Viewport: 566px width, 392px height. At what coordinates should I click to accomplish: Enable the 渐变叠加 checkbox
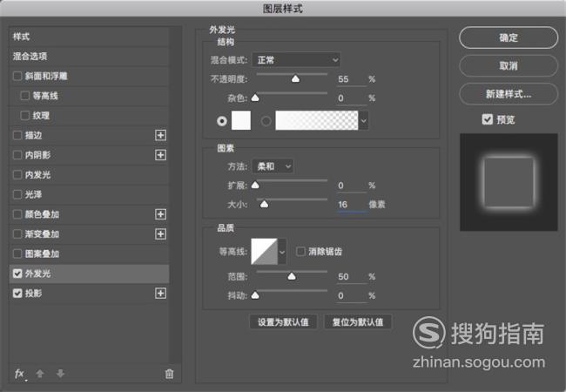coord(17,234)
